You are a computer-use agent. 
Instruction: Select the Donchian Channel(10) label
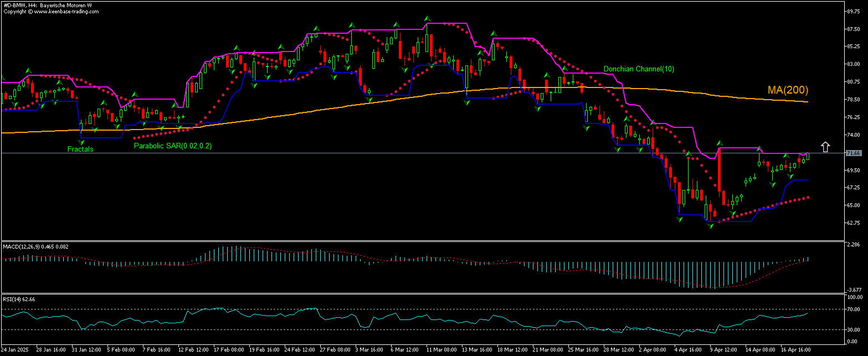pos(639,69)
